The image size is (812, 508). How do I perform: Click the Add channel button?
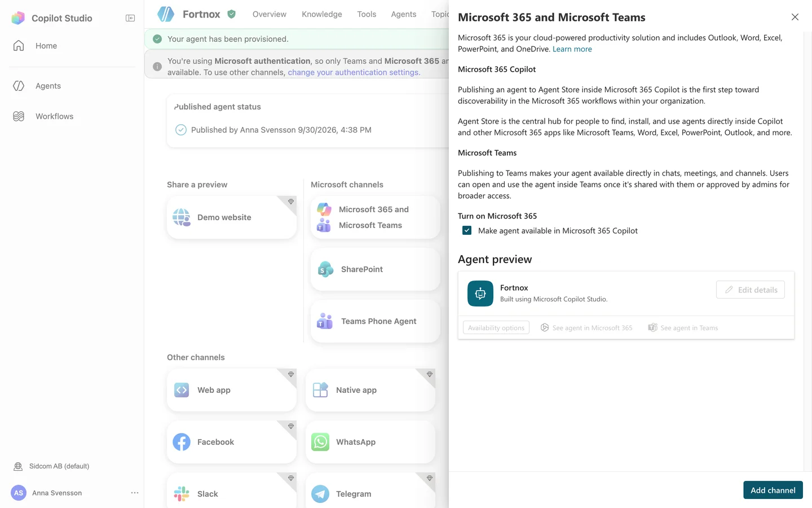tap(773, 490)
